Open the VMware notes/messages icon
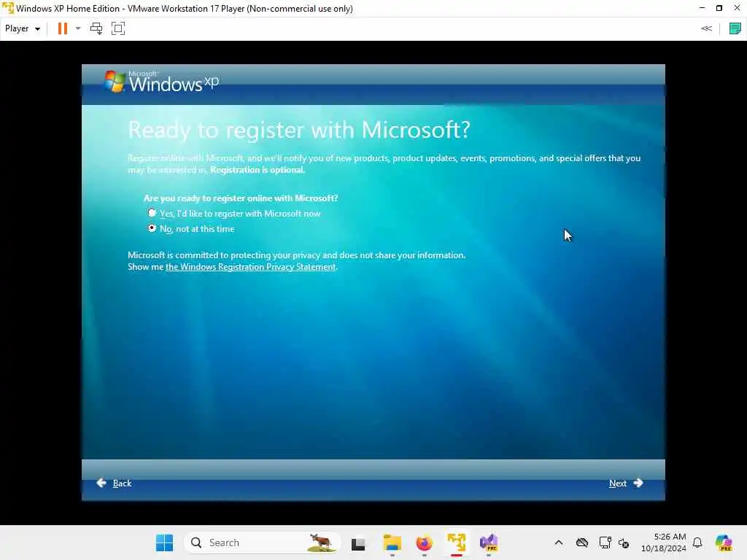This screenshot has width=747, height=560. click(x=735, y=28)
